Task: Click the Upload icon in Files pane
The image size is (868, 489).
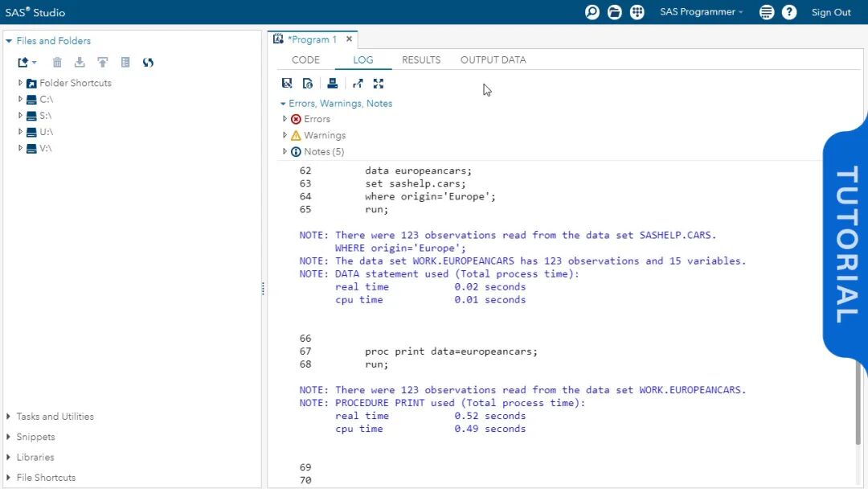Action: (x=102, y=63)
